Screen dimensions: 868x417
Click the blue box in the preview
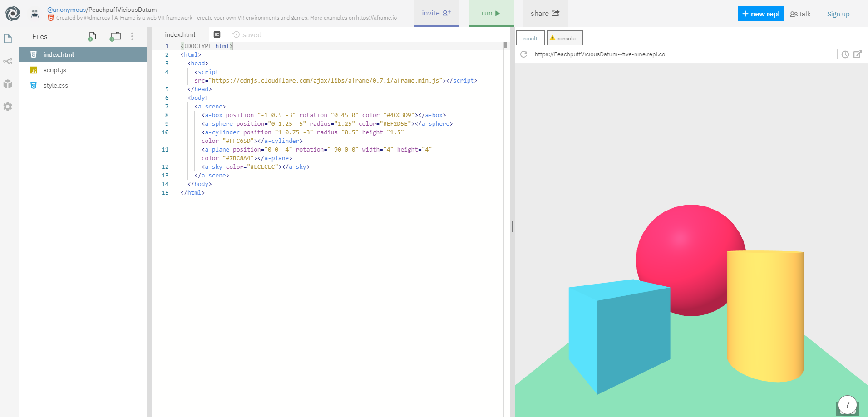pyautogui.click(x=619, y=337)
